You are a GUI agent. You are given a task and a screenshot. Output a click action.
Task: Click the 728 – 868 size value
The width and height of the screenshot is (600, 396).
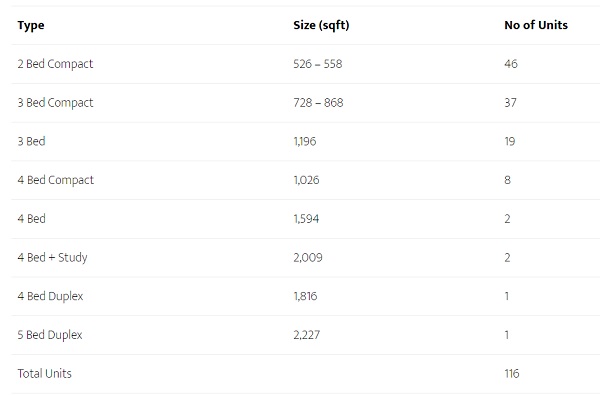(x=318, y=103)
